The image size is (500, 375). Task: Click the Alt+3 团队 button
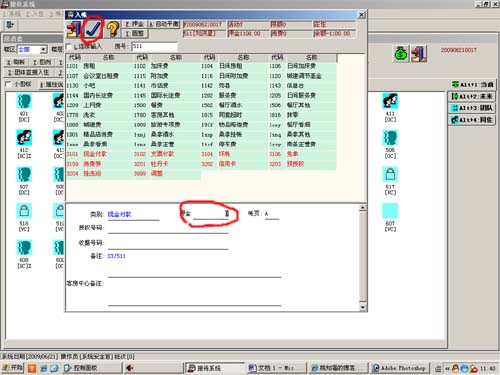472,108
